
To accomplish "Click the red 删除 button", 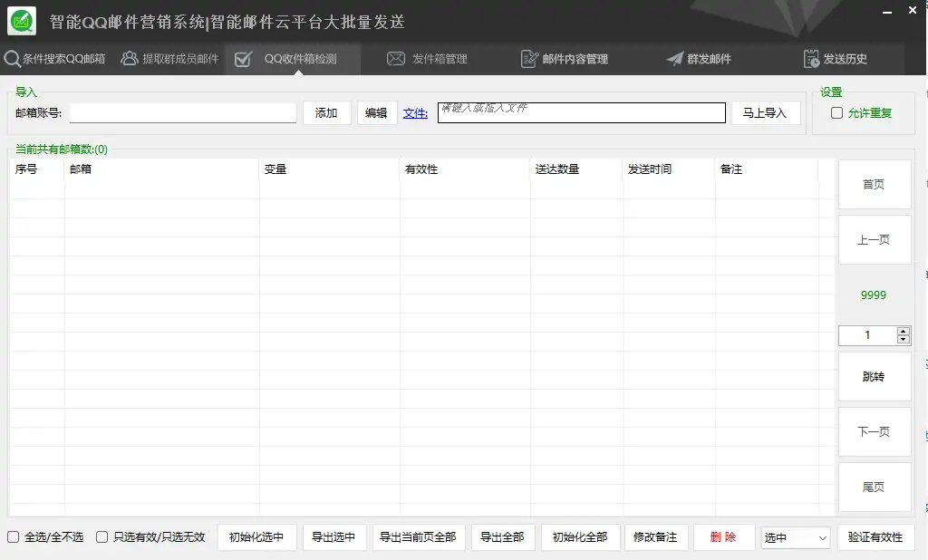I will point(724,537).
